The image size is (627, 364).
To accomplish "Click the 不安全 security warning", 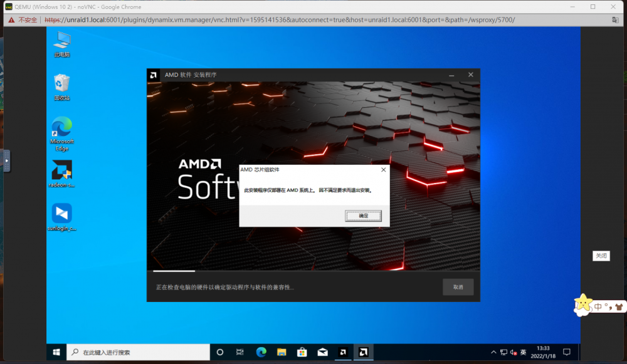I will [x=24, y=19].
